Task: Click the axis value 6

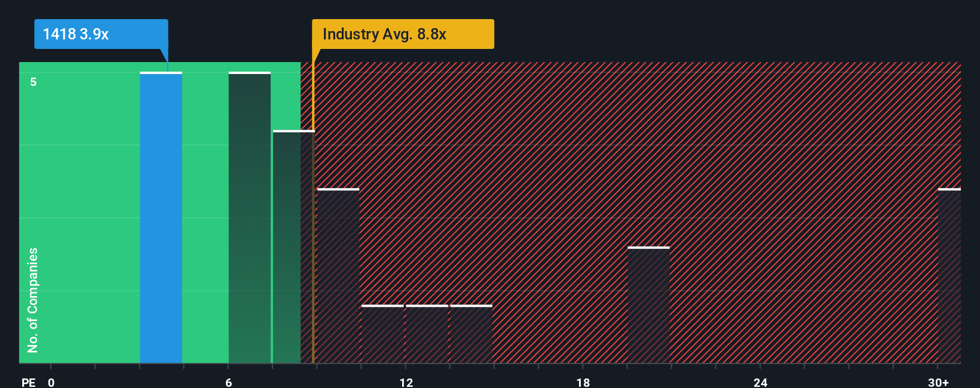Action: [229, 382]
